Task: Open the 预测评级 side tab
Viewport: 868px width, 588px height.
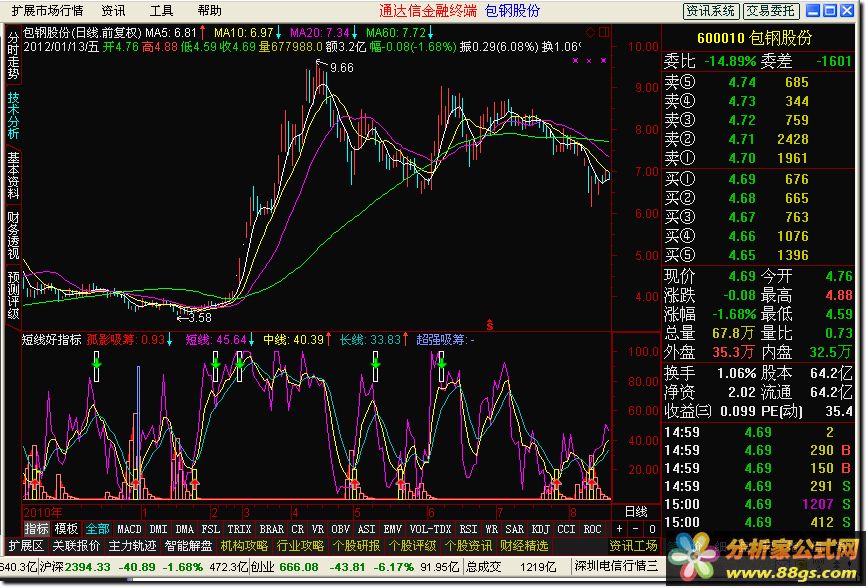Action: point(13,295)
